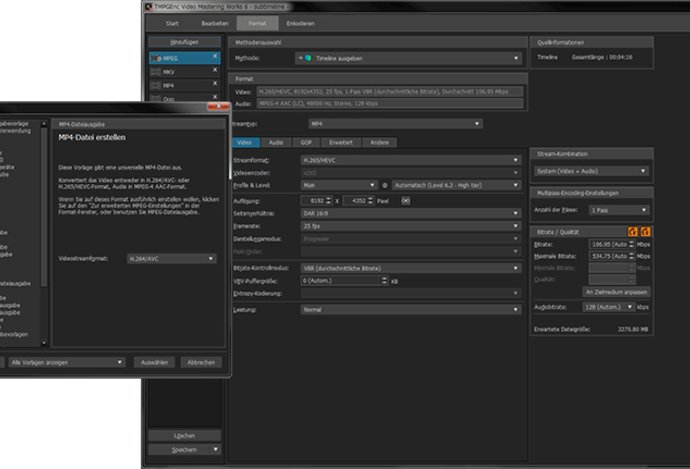Viewport: 690px width, 469px height.
Task: Open the Stream-Kombination System (Video + Audio) dropdown
Action: [591, 171]
